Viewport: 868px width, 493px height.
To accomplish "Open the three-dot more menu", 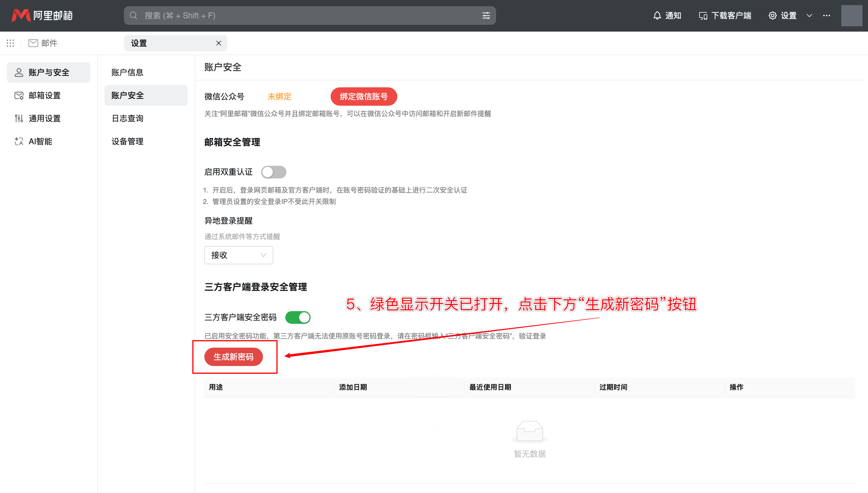I will 826,16.
